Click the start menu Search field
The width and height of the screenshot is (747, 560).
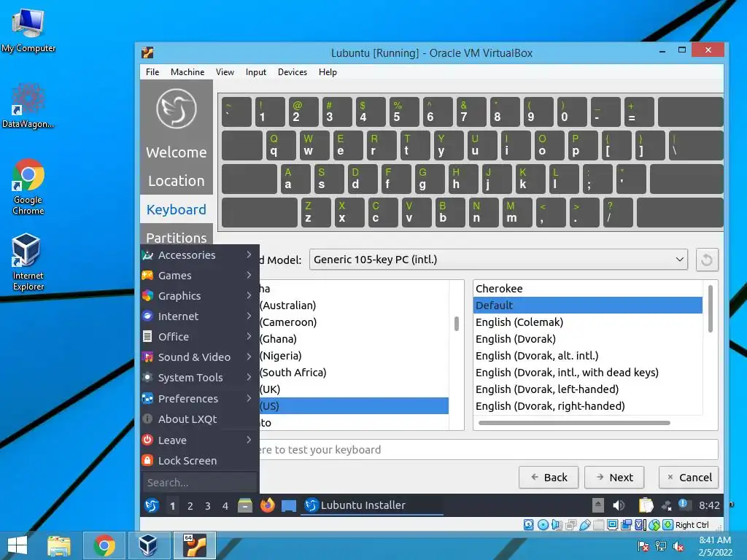click(x=200, y=483)
